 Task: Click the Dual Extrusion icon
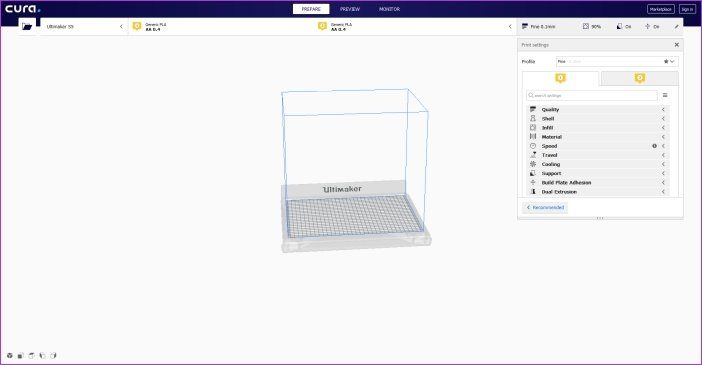tap(533, 192)
